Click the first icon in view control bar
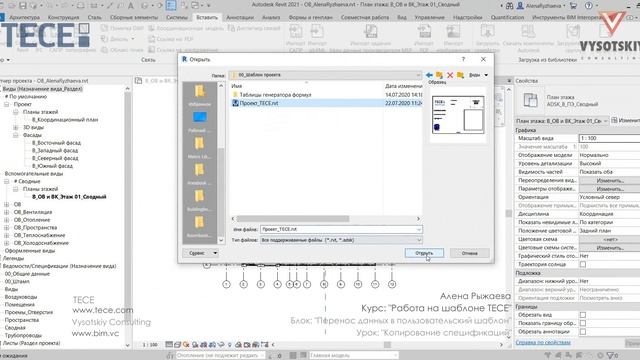Screen dimensions: 640x360 pos(169,345)
